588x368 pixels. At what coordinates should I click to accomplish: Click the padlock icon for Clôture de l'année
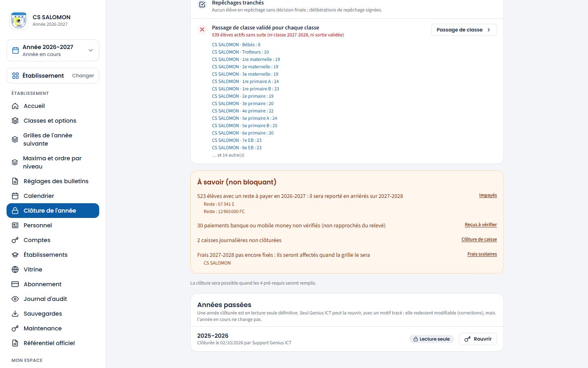click(x=15, y=211)
